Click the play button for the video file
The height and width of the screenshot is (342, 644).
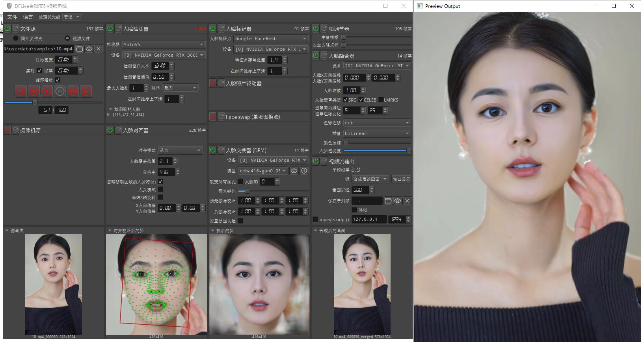point(47,91)
